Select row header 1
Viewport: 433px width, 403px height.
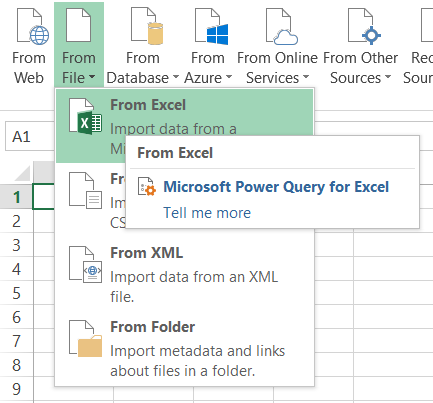click(17, 197)
